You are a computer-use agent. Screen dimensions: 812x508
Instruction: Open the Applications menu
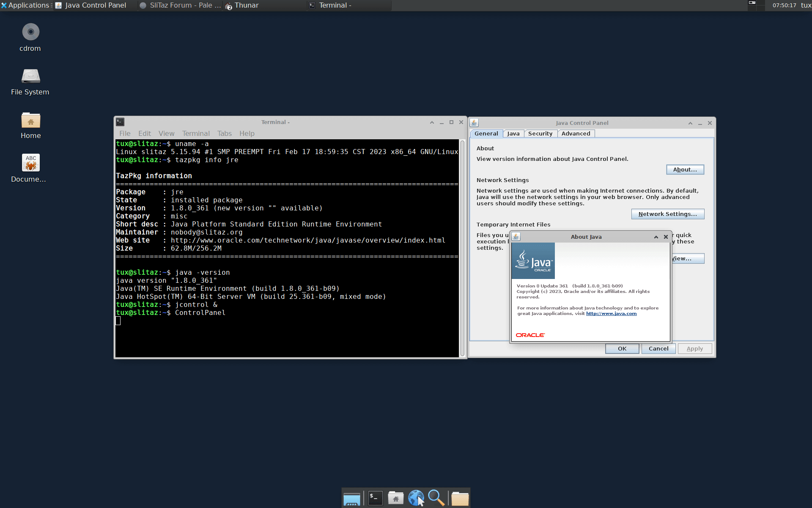click(25, 5)
